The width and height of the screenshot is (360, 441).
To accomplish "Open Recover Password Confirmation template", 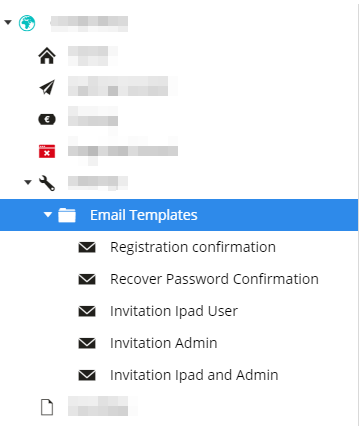I will [x=214, y=279].
